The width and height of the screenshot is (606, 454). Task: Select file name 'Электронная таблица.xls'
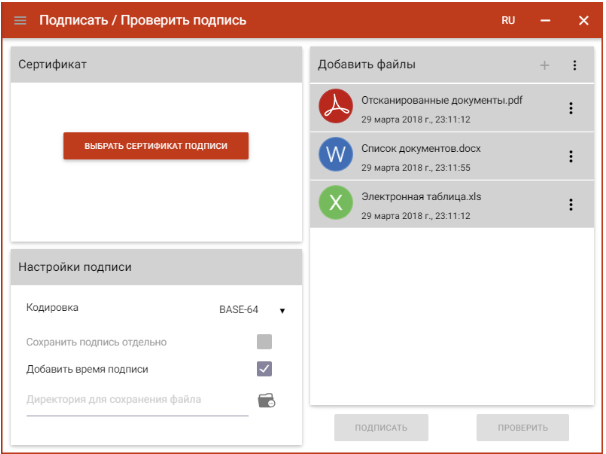point(421,197)
